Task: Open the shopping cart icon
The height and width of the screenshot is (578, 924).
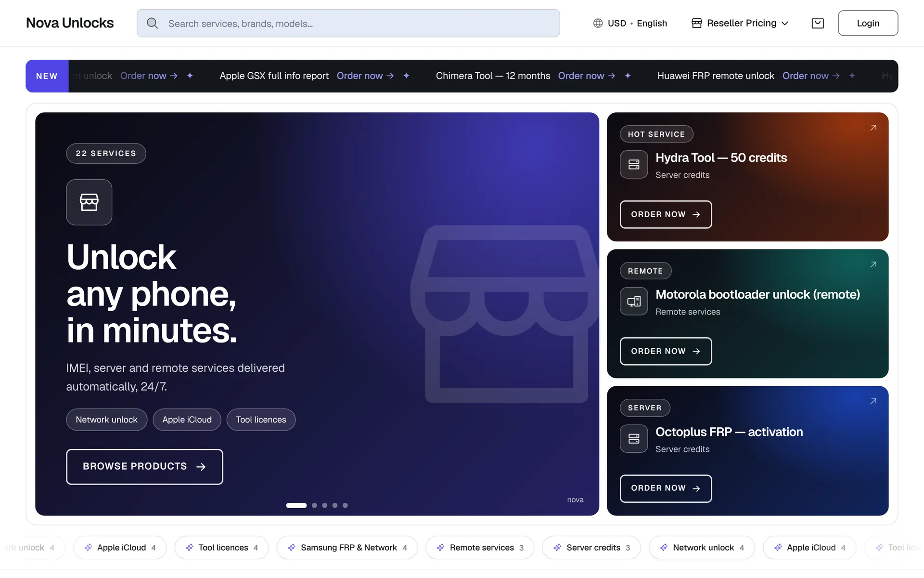Action: pyautogui.click(x=818, y=23)
